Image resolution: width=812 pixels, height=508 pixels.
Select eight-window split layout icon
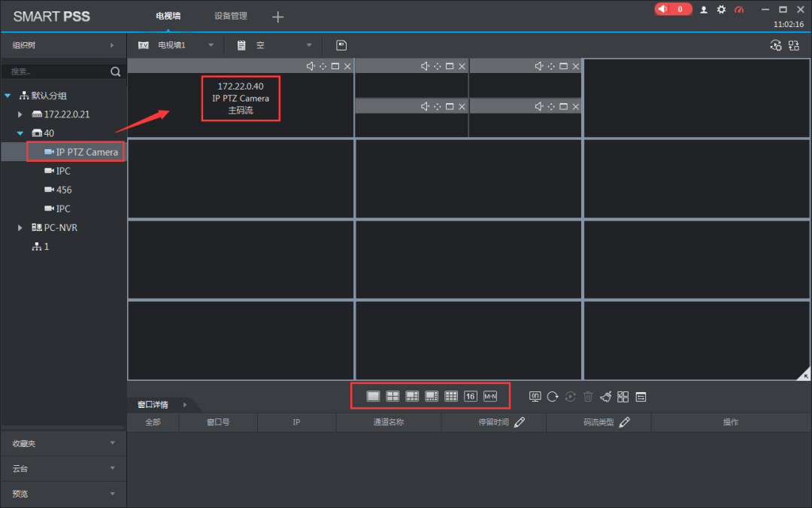click(x=432, y=397)
